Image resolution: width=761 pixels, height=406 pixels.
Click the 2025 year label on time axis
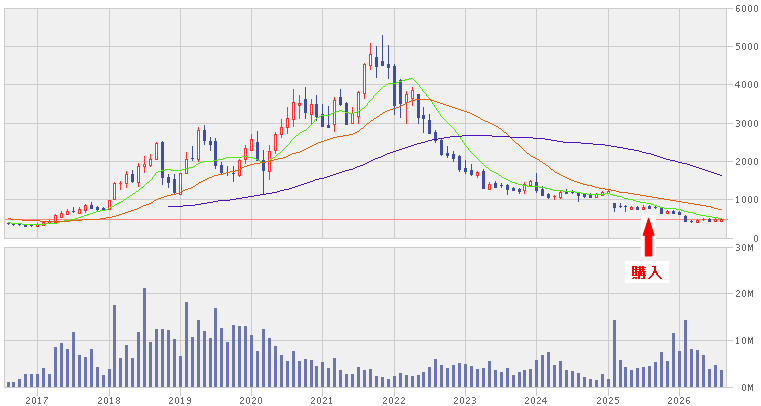tap(608, 401)
